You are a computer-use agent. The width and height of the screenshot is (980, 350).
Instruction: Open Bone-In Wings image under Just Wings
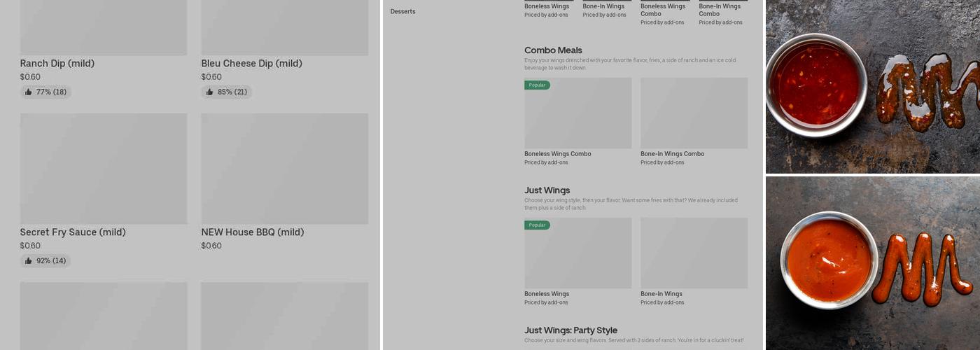click(694, 253)
